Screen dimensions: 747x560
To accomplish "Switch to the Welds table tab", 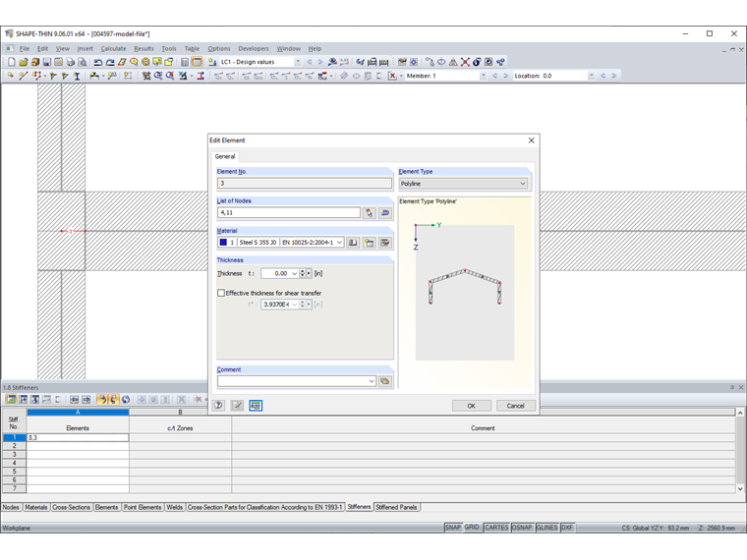I will tap(174, 507).
